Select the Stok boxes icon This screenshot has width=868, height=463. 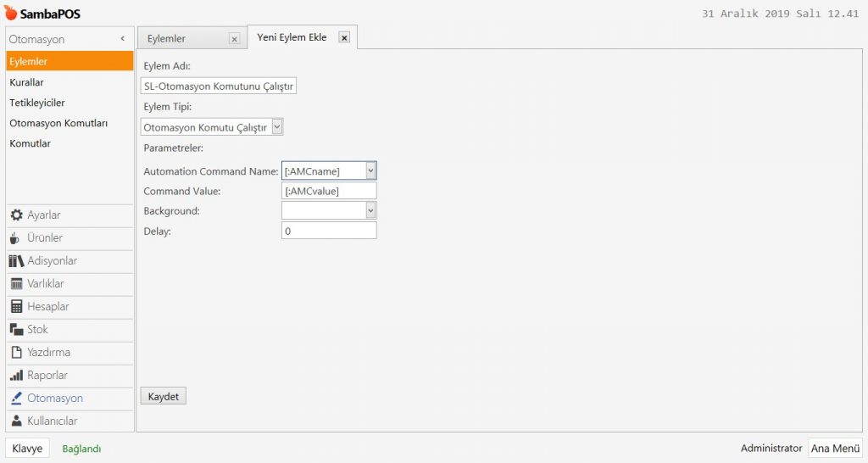(16, 330)
